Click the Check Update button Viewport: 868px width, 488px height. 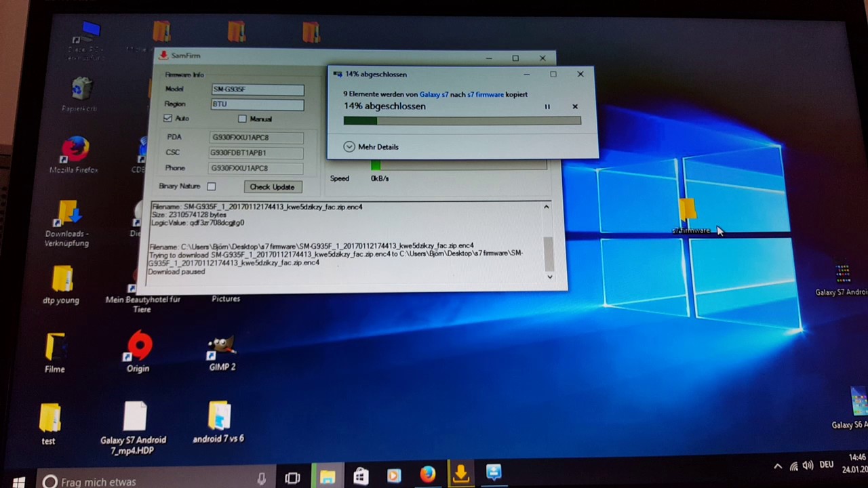pos(272,187)
